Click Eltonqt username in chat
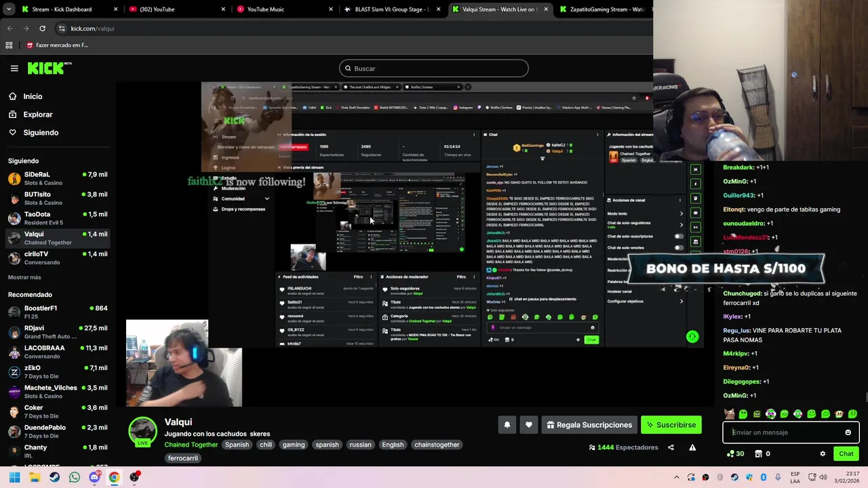This screenshot has height=488, width=868. tap(734, 209)
